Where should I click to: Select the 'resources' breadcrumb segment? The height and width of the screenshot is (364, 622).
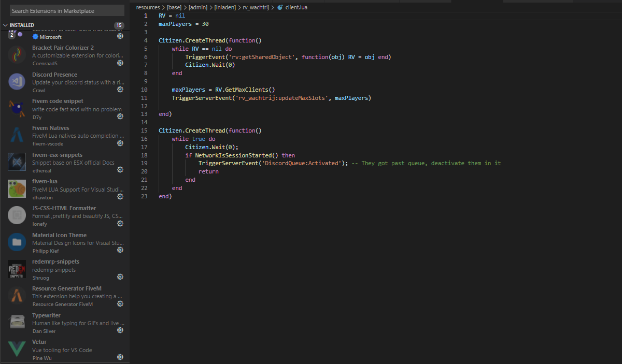[x=148, y=8]
